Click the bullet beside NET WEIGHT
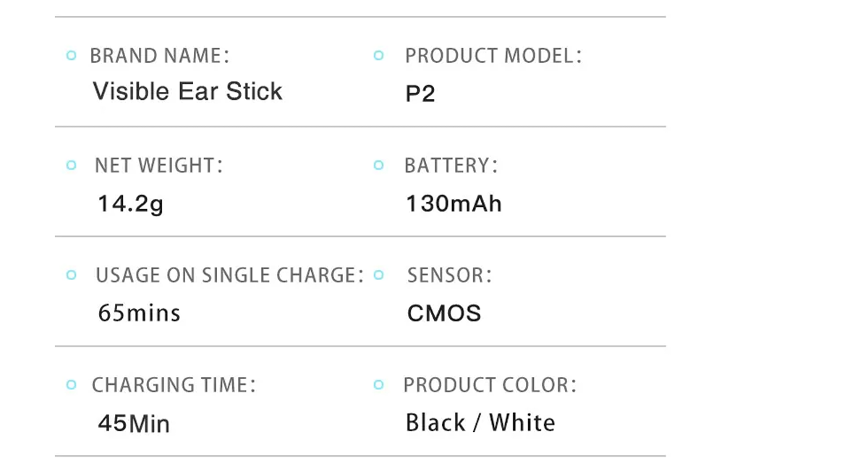868x471 pixels. (71, 166)
